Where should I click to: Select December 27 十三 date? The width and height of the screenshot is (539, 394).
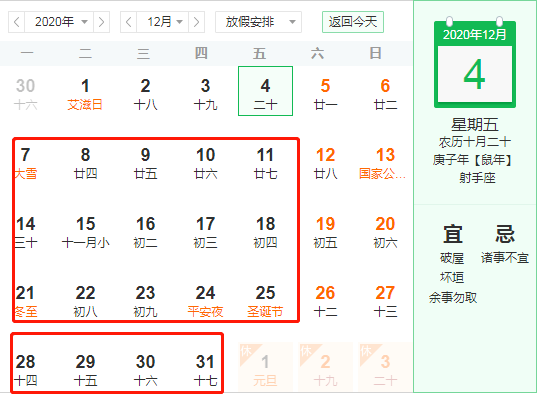pos(385,302)
